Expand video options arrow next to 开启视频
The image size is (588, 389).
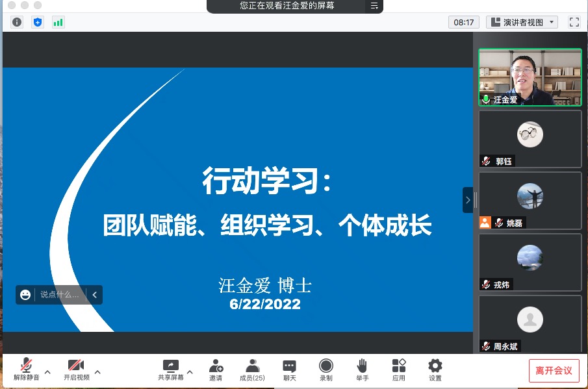click(x=97, y=371)
